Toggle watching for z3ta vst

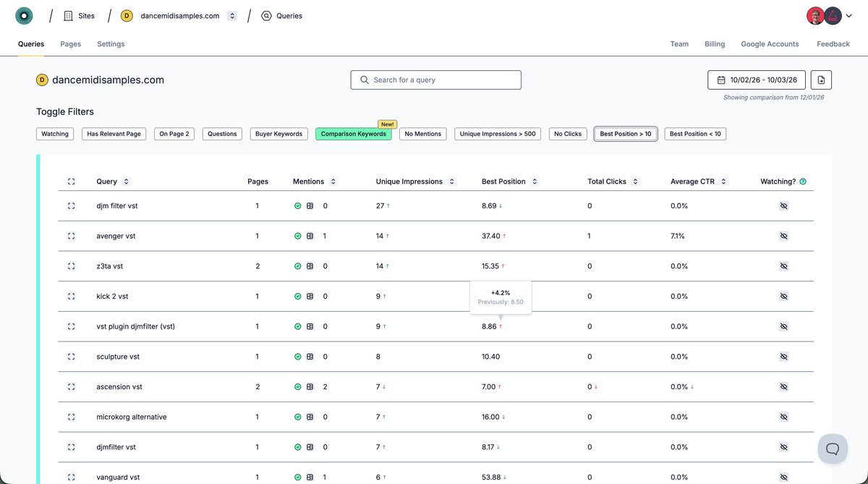[783, 266]
